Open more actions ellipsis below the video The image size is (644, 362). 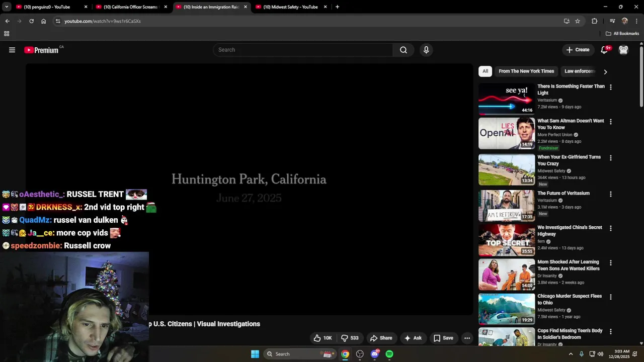[467, 338]
